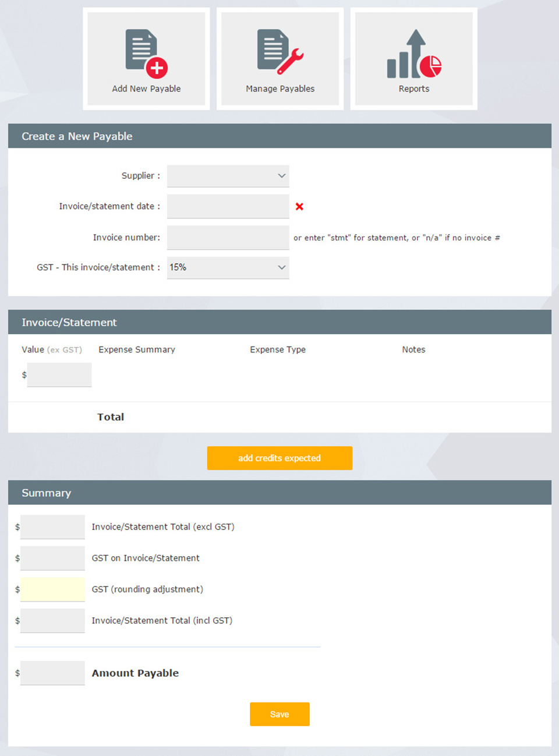Click the Expense Type column heading
Screen dimensions: 559x756
[x=278, y=350]
